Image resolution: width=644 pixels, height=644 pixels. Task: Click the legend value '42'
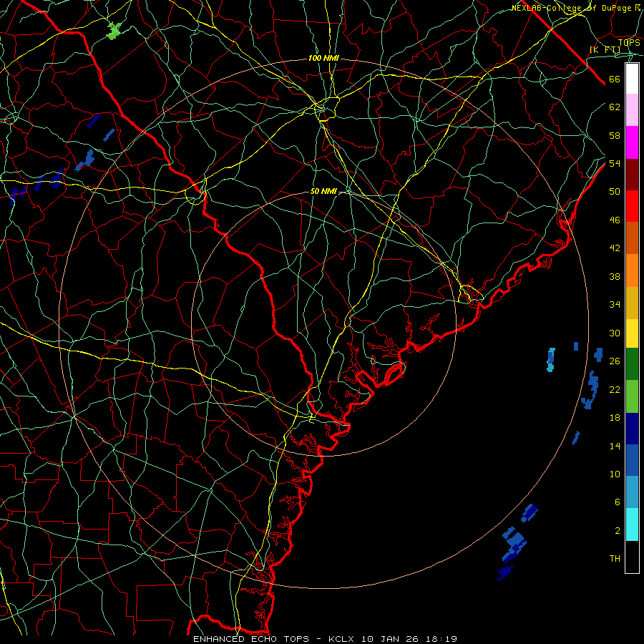615,248
